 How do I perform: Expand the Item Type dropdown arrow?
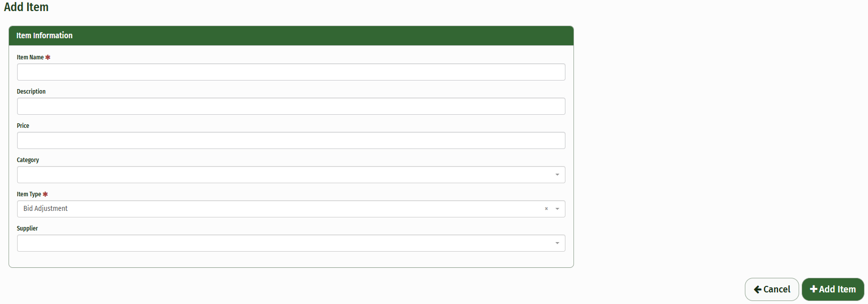(x=557, y=209)
